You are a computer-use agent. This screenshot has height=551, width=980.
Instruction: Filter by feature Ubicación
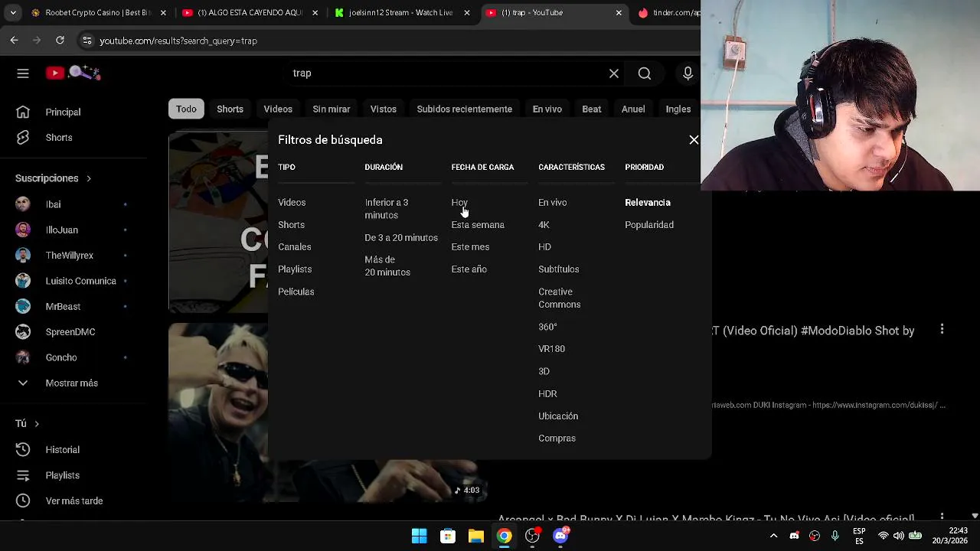pyautogui.click(x=558, y=416)
